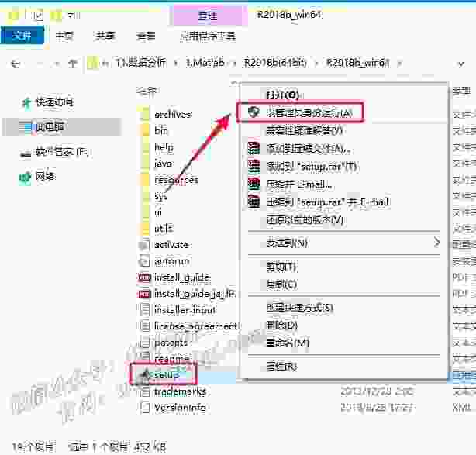476x455 pixels.
Task: Click WinRAR icon beside 压缩并 E-mail
Action: pyautogui.click(x=254, y=184)
